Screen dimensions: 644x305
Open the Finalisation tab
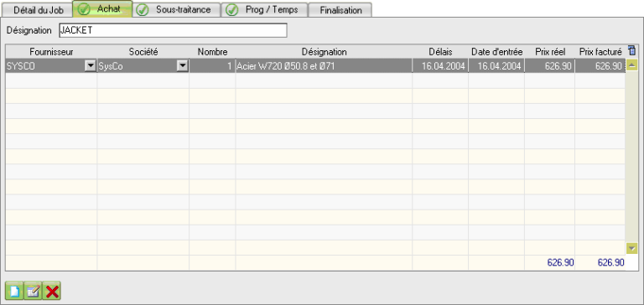[340, 10]
